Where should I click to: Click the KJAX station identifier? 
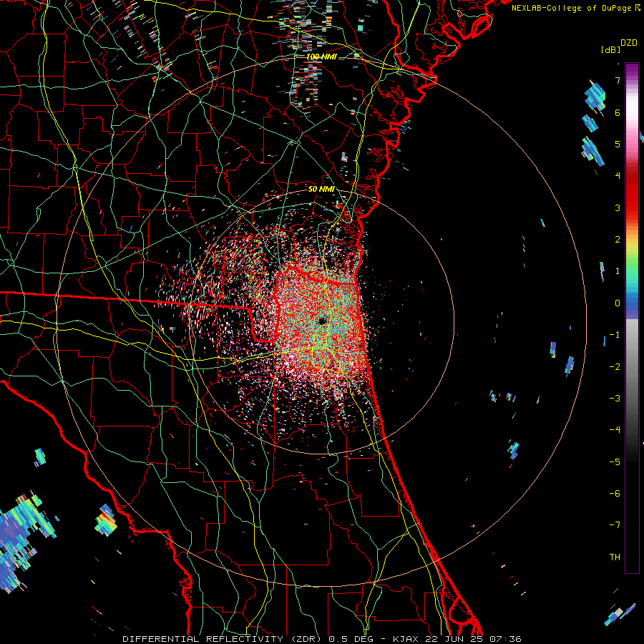pos(406,639)
